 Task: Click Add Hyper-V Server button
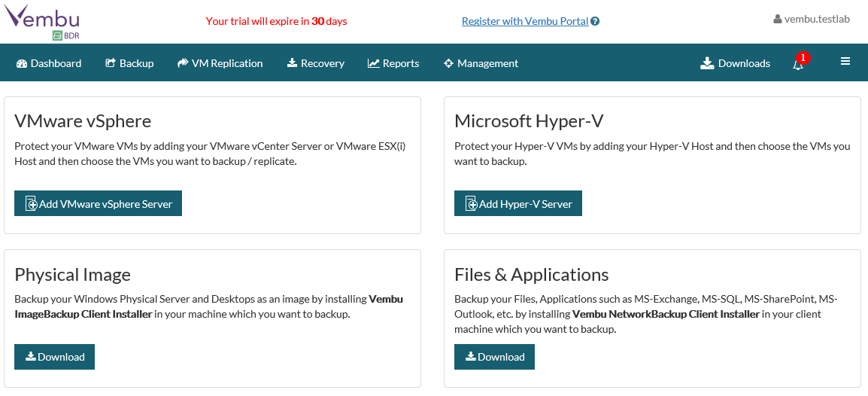517,203
